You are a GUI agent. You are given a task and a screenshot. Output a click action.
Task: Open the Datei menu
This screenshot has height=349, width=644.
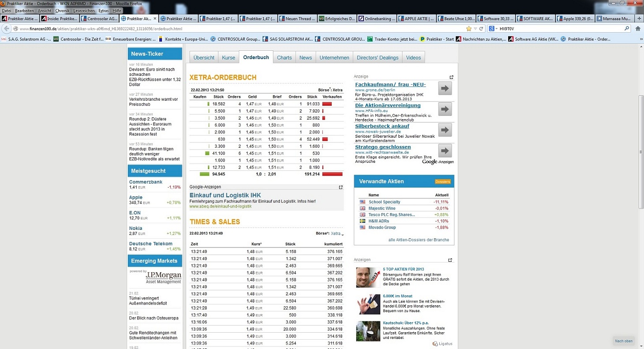tap(7, 11)
